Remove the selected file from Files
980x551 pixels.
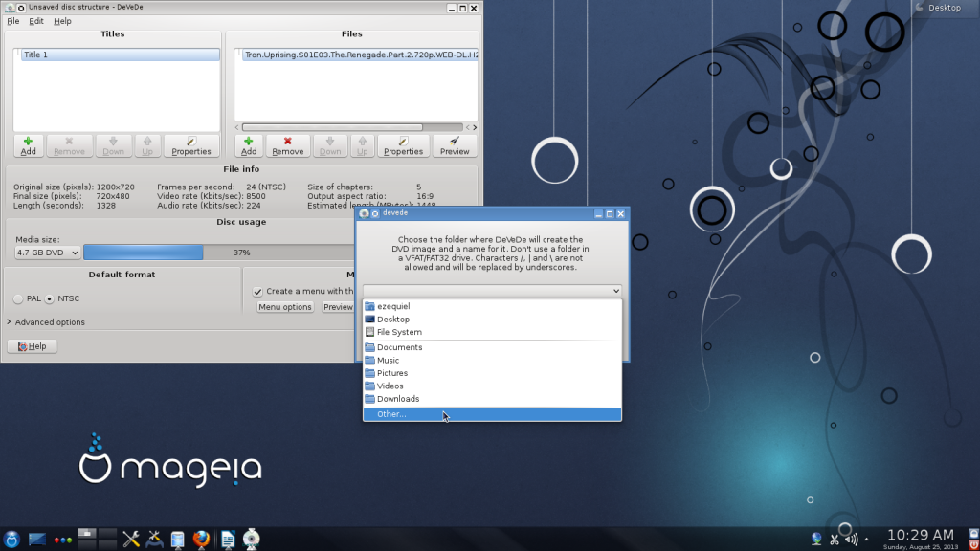pos(287,146)
